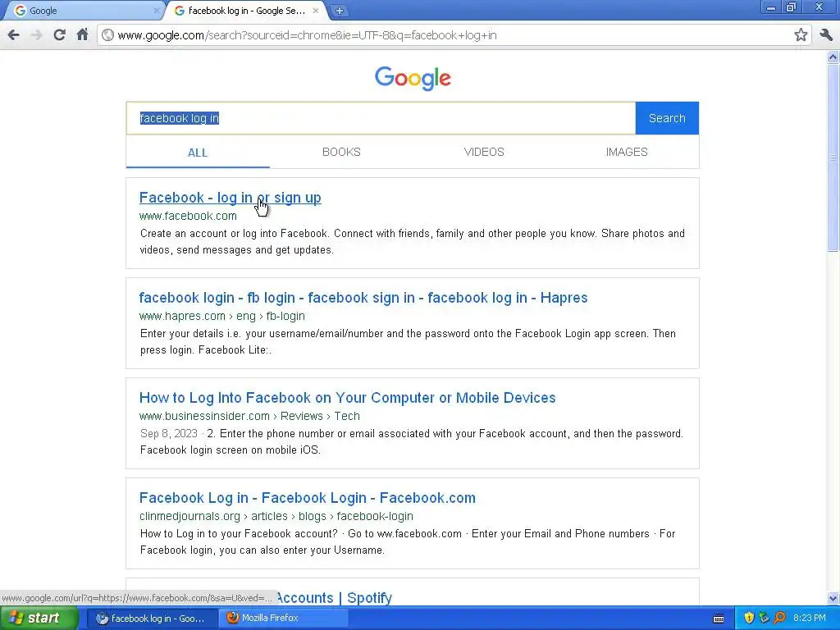Go back using the browser back arrow
Viewport: 840px width, 630px height.
(13, 35)
